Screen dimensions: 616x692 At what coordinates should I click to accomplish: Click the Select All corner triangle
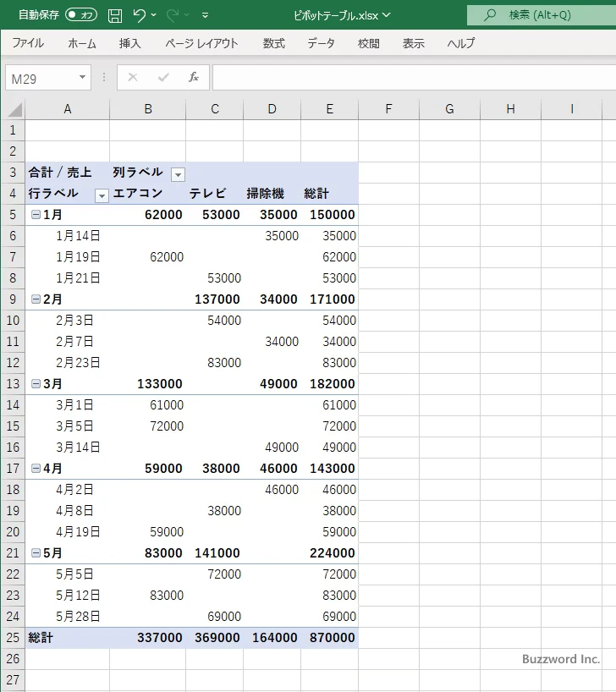tap(14, 109)
